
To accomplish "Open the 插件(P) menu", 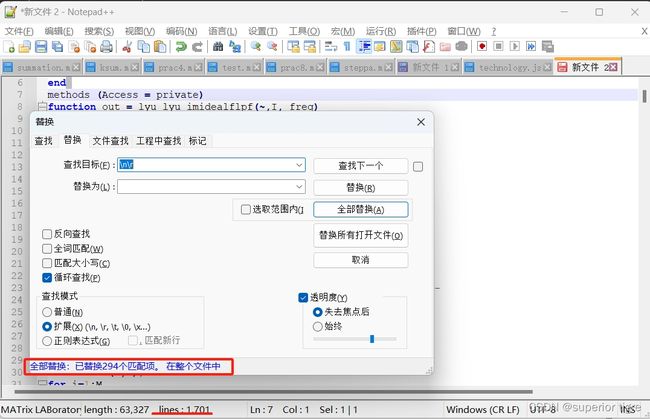I will click(x=422, y=31).
